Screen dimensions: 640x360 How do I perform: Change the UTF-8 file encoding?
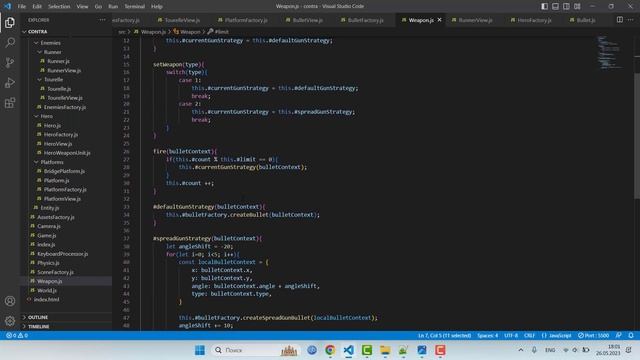tap(511, 335)
